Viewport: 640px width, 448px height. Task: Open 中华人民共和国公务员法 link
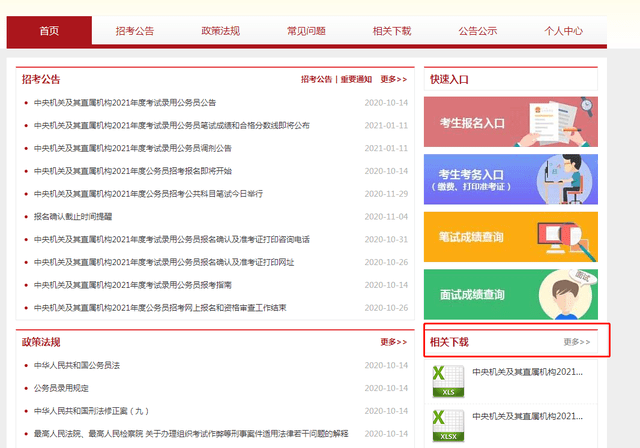(77, 366)
